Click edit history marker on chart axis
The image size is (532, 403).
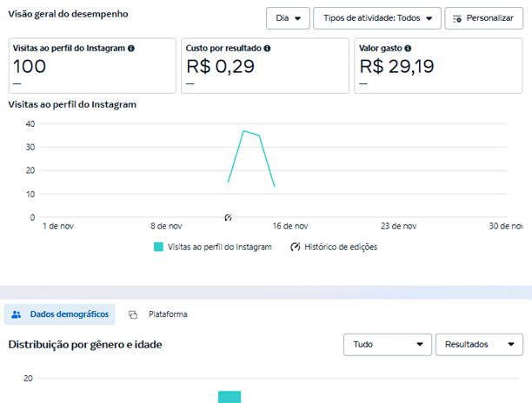(228, 218)
